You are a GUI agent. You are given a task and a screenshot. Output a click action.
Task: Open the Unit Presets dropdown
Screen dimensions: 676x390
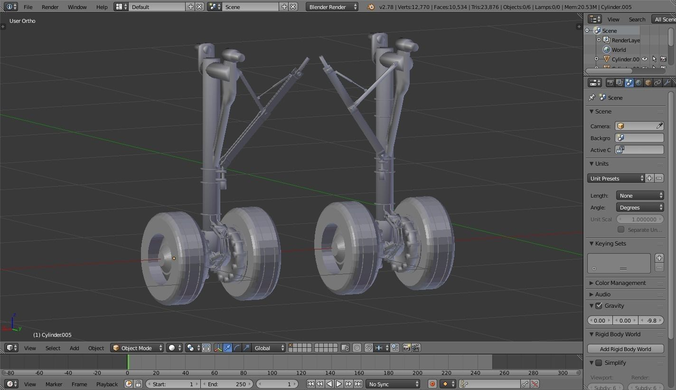tap(616, 178)
